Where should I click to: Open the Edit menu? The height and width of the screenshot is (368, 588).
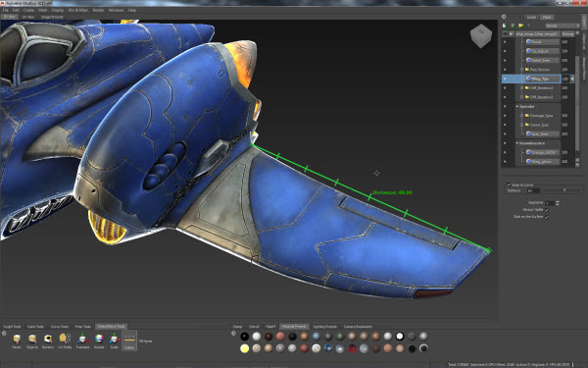[16, 10]
